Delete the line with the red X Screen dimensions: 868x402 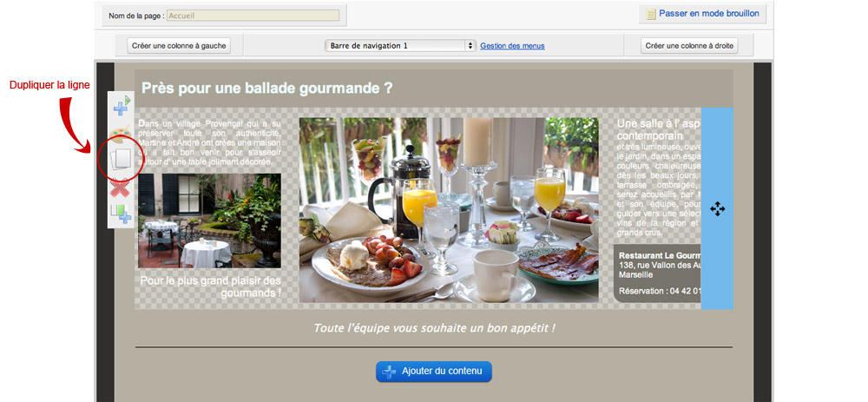[x=120, y=188]
